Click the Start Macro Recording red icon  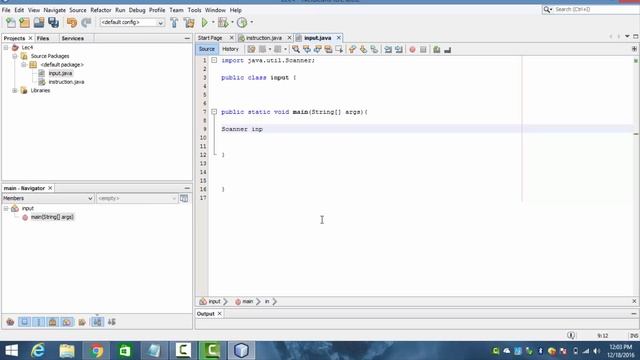click(x=412, y=49)
